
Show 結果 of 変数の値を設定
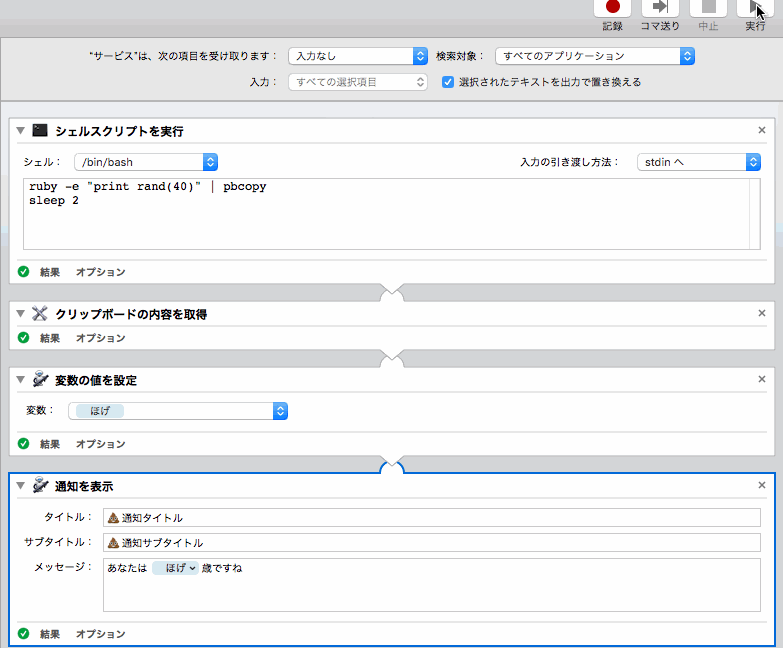point(50,444)
